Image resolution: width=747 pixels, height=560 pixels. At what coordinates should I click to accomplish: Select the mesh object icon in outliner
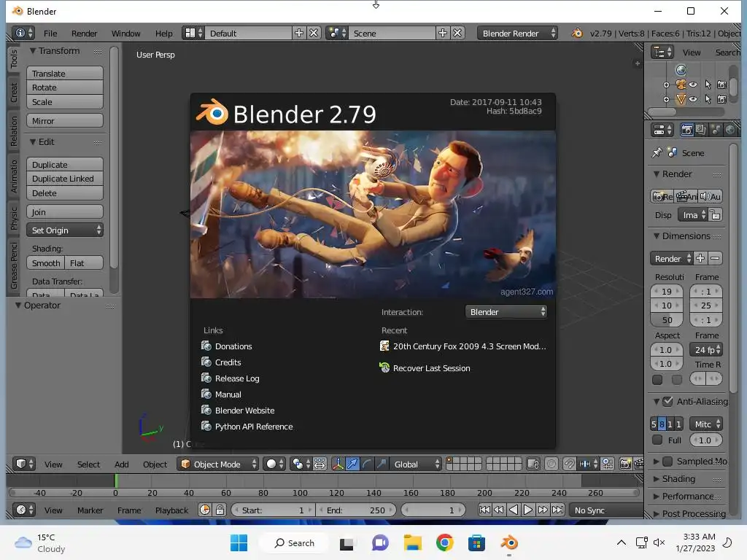pos(681,99)
